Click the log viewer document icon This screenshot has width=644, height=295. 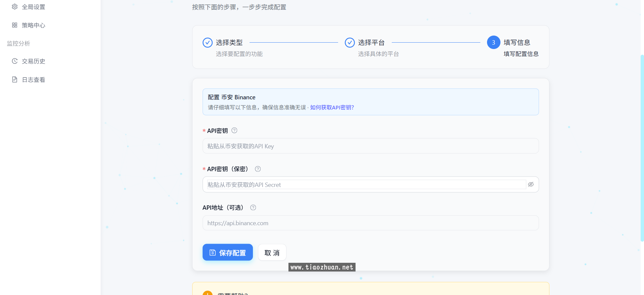click(x=15, y=80)
